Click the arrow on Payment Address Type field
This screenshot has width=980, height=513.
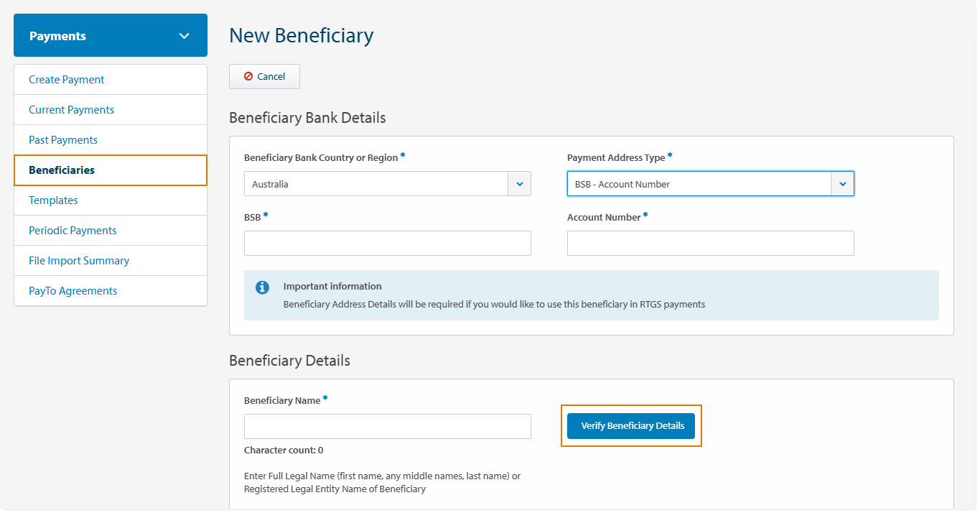coord(842,183)
